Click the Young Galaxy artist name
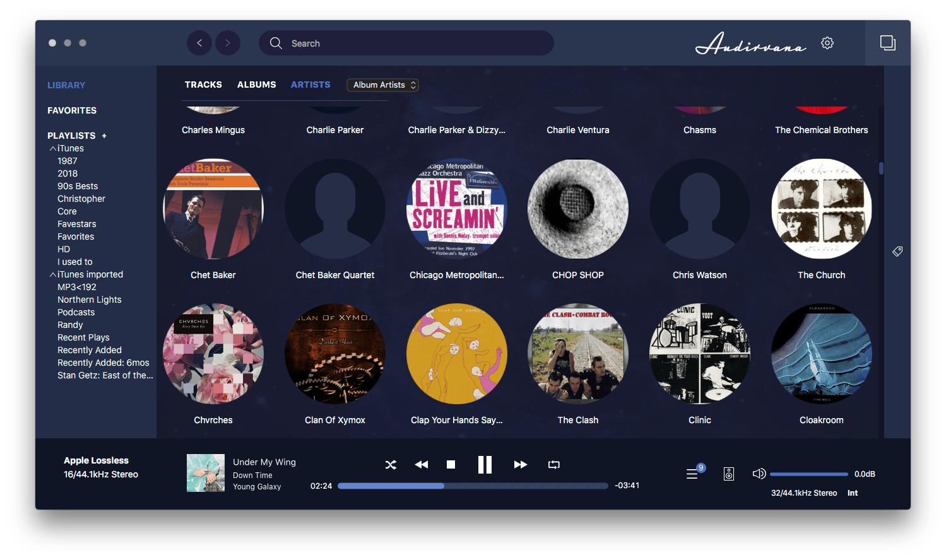The image size is (946, 560). [257, 487]
